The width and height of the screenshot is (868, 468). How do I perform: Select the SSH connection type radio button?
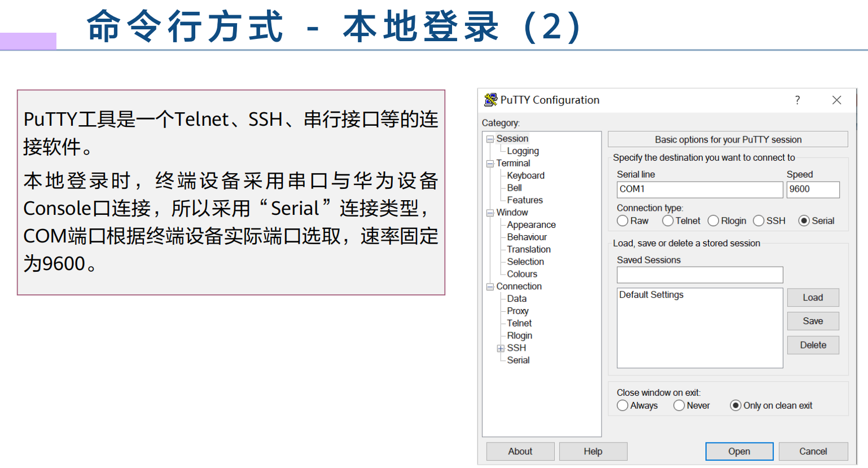(x=759, y=220)
